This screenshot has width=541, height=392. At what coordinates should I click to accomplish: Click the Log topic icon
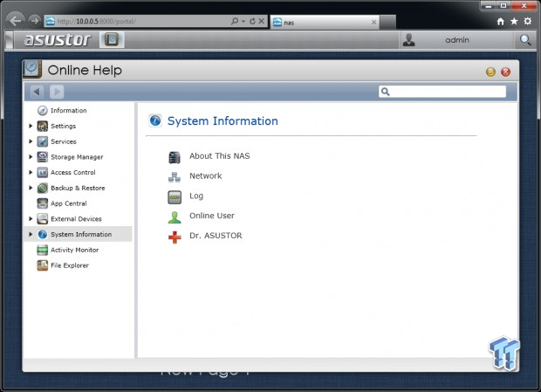click(x=175, y=197)
